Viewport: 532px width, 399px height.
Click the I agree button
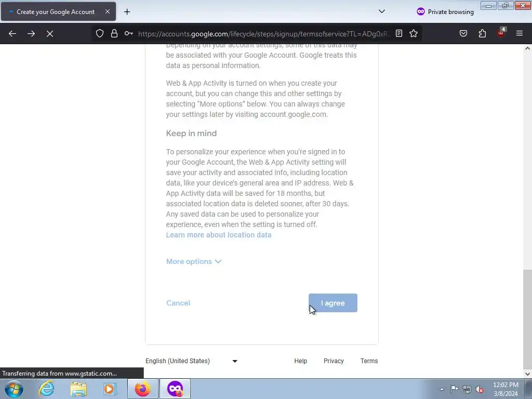(x=333, y=303)
